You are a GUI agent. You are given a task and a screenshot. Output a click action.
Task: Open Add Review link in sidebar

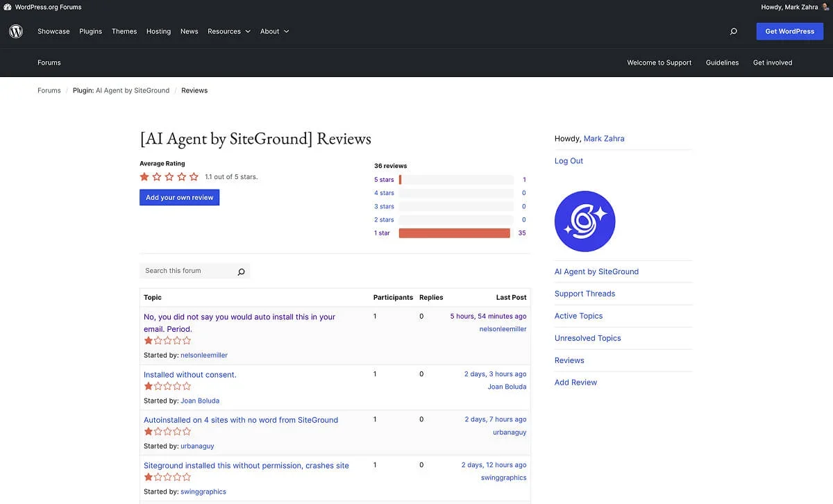coord(575,383)
